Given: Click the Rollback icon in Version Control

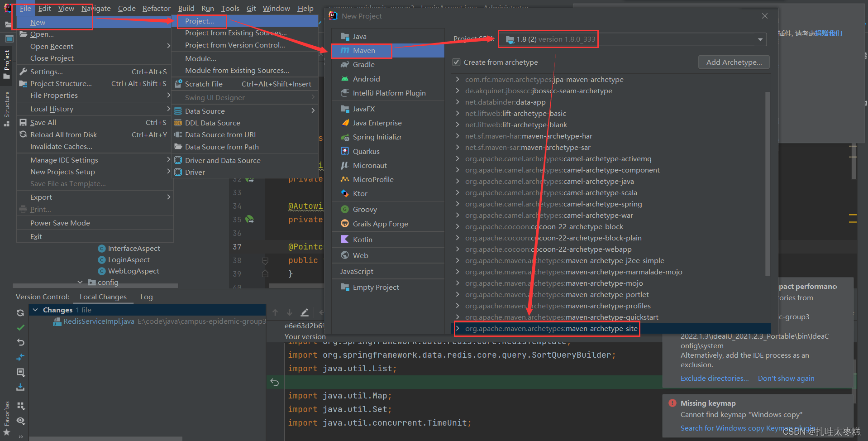Looking at the screenshot, I should [20, 342].
